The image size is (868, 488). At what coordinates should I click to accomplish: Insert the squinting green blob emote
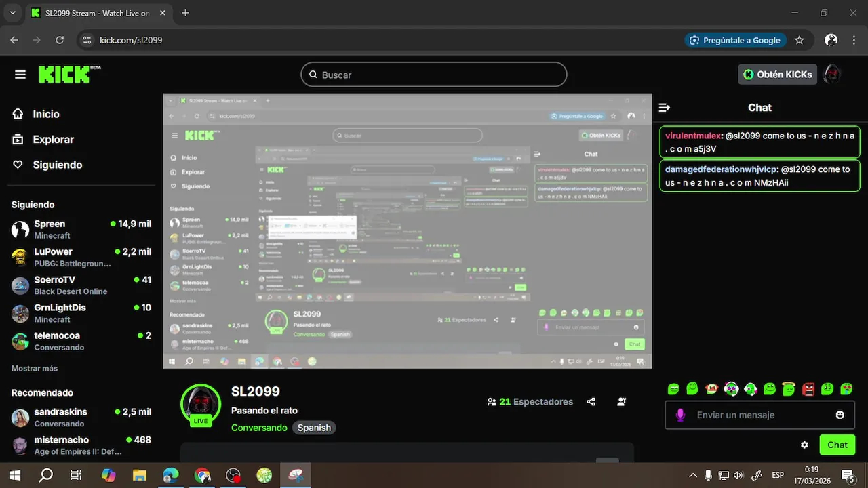tap(673, 389)
